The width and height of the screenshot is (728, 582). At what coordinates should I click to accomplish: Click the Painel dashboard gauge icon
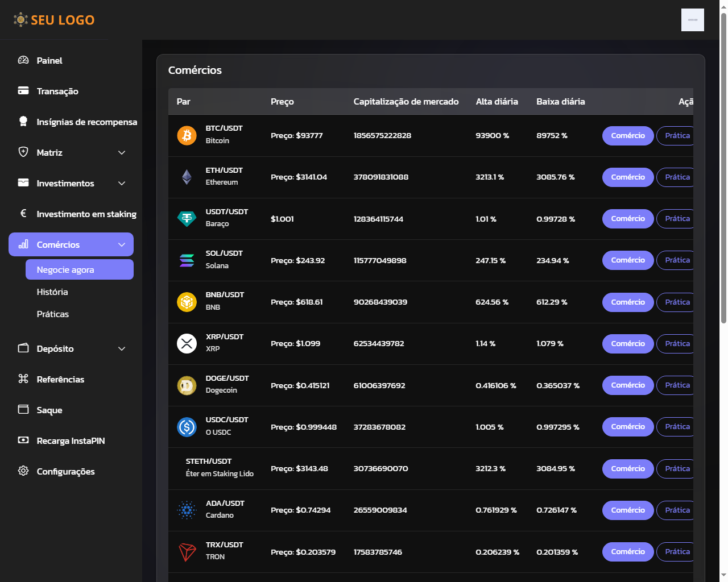pos(23,60)
